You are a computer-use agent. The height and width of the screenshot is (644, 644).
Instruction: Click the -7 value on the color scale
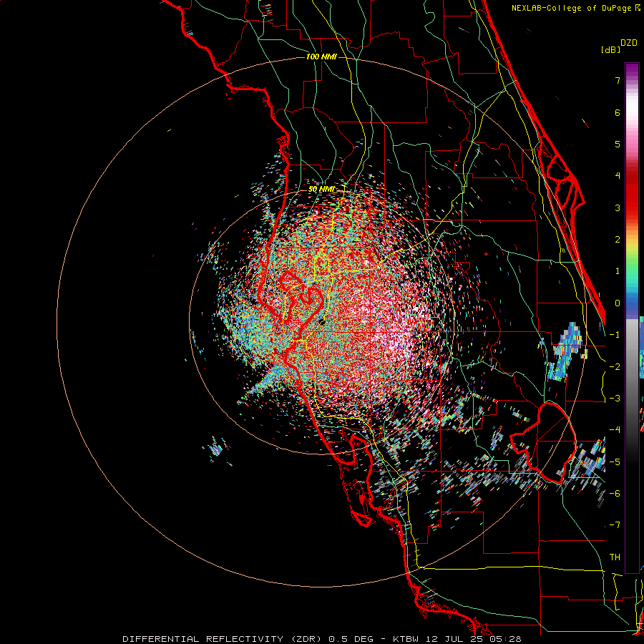(x=615, y=525)
